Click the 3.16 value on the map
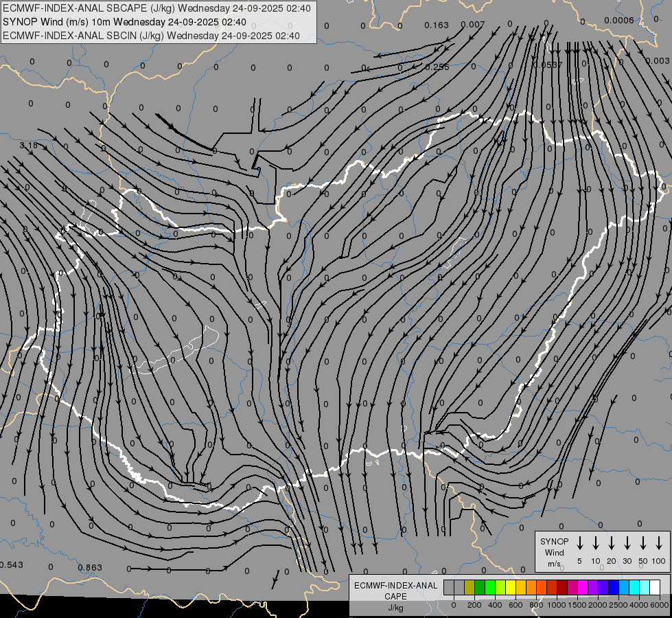672x618 pixels. point(28,146)
